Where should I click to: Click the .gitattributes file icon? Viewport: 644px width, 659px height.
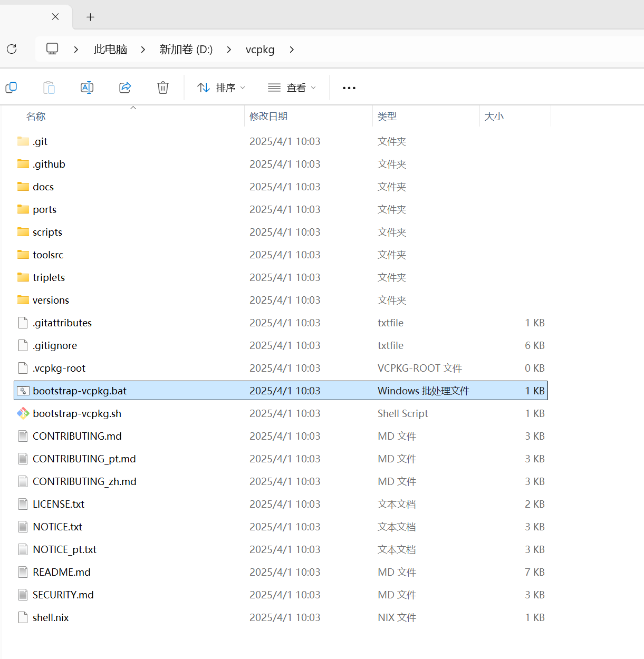23,323
